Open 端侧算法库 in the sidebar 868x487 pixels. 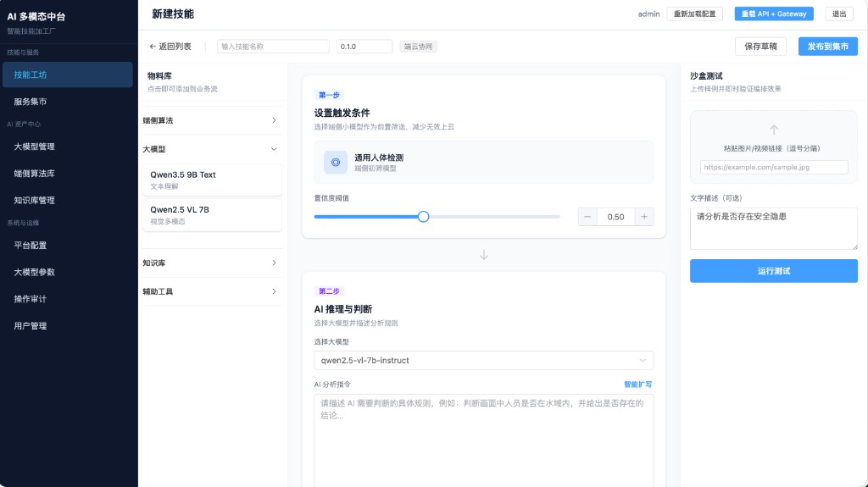pos(68,174)
